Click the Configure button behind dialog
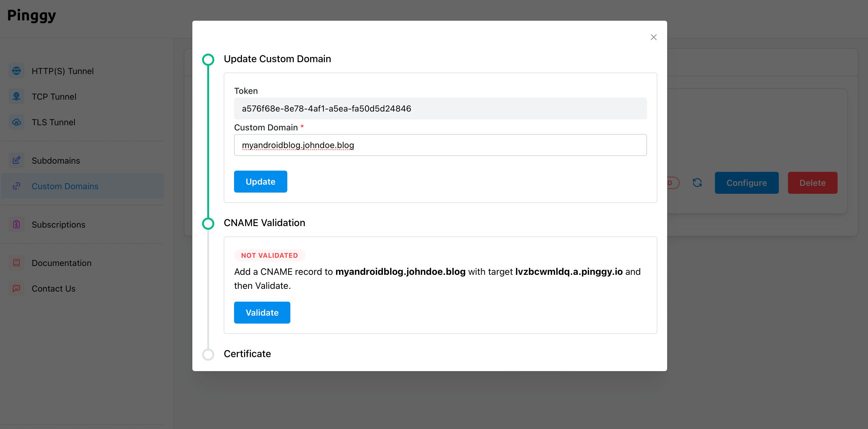Screen dimensions: 868x429 (746, 183)
